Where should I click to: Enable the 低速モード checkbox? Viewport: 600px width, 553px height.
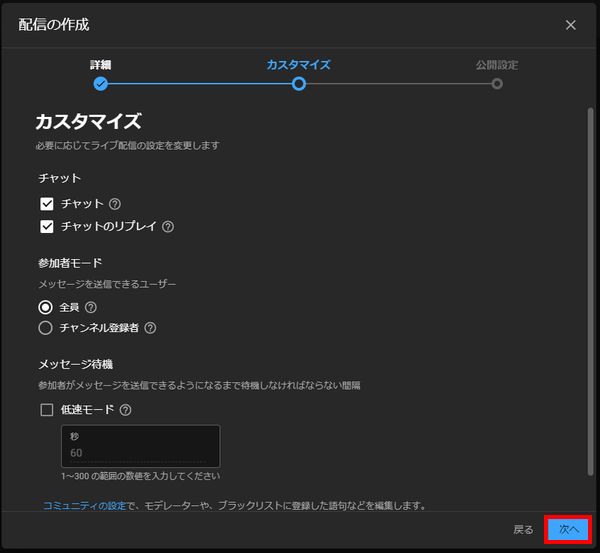(x=47, y=410)
